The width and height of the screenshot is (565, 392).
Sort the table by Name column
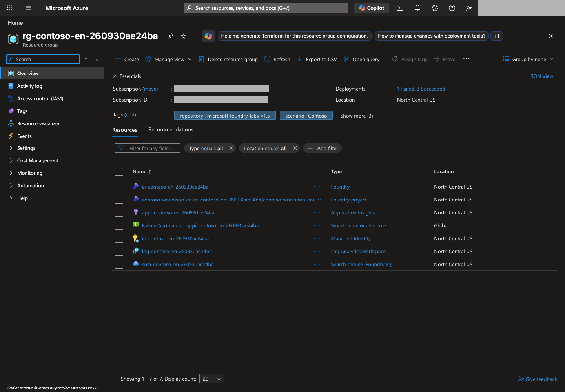point(142,172)
